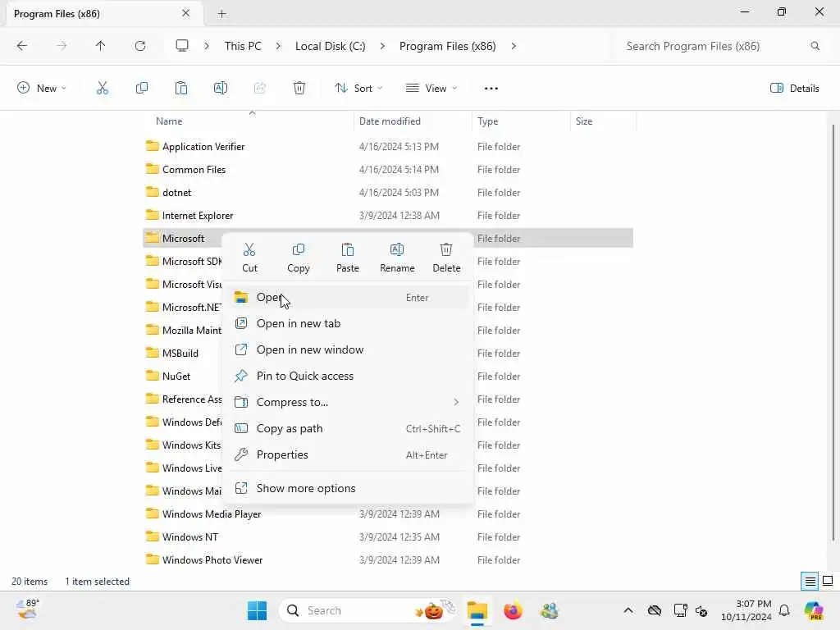The image size is (840, 630).
Task: Select the Internet Explorer folder
Action: [x=388, y=216]
